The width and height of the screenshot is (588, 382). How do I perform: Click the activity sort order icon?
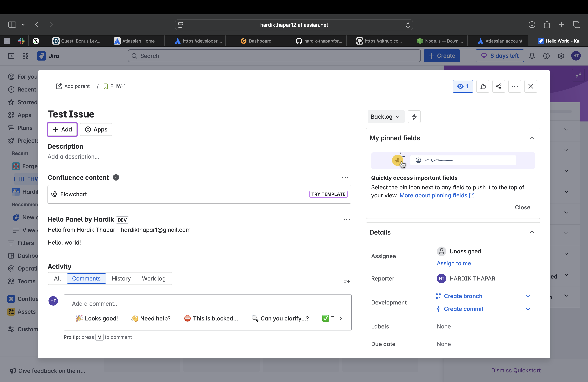pyautogui.click(x=347, y=280)
